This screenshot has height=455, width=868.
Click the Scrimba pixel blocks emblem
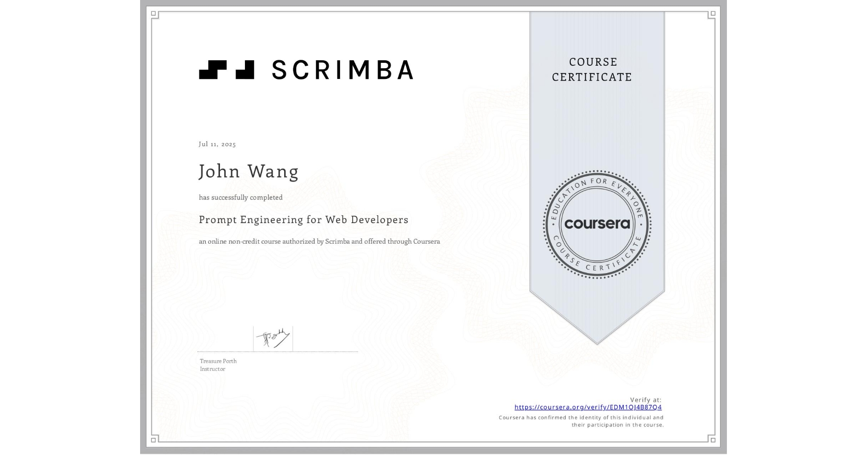point(225,70)
